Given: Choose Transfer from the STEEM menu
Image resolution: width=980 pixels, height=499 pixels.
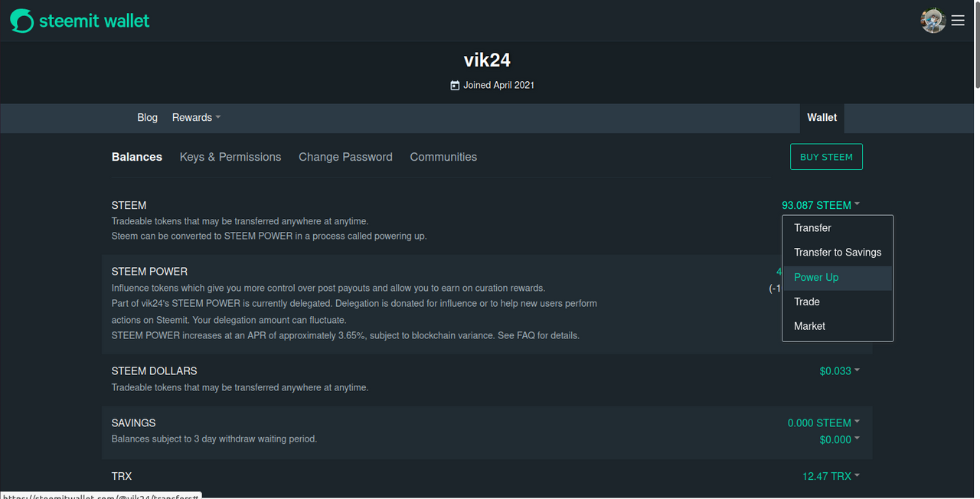Looking at the screenshot, I should tap(838, 228).
